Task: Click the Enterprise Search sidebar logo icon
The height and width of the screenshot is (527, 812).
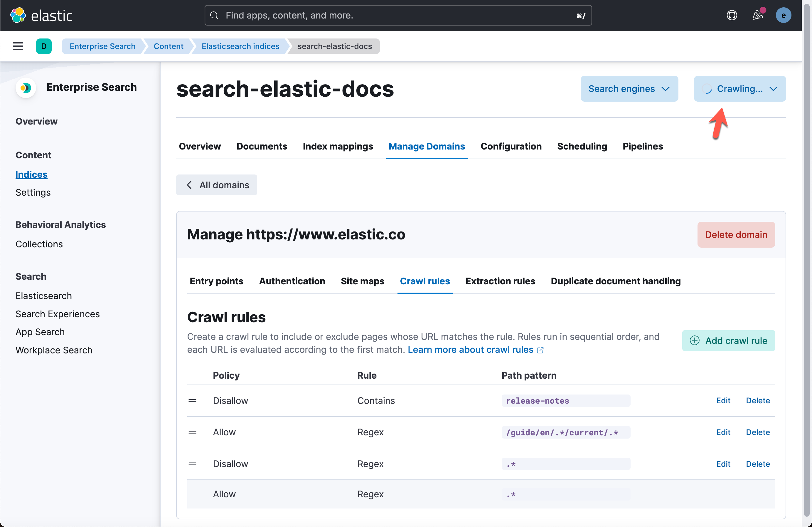Action: coord(26,88)
